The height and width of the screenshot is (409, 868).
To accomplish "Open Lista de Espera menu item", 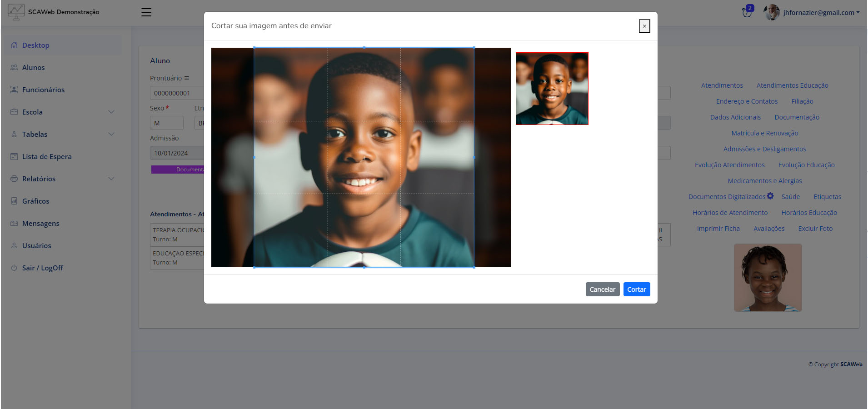I will [x=47, y=156].
